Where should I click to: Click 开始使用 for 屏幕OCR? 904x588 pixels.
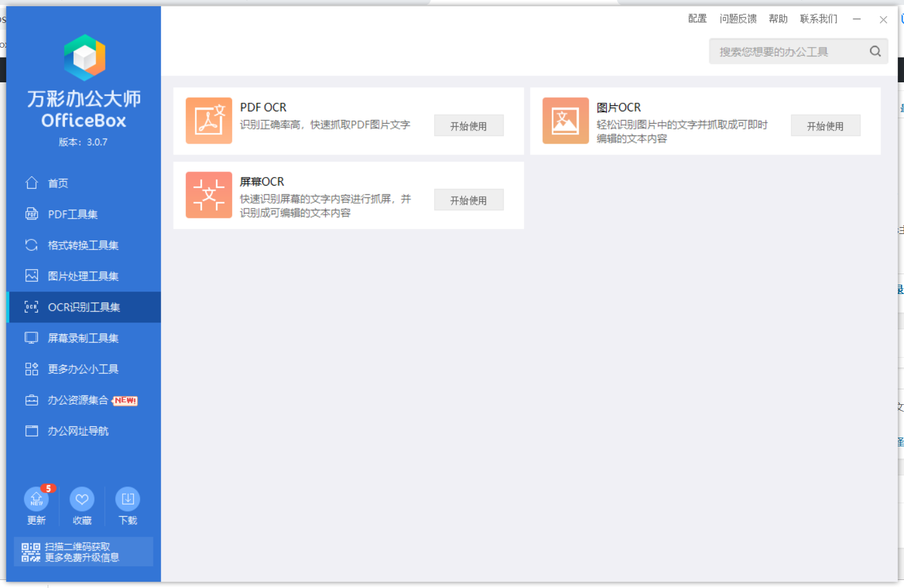pyautogui.click(x=469, y=200)
